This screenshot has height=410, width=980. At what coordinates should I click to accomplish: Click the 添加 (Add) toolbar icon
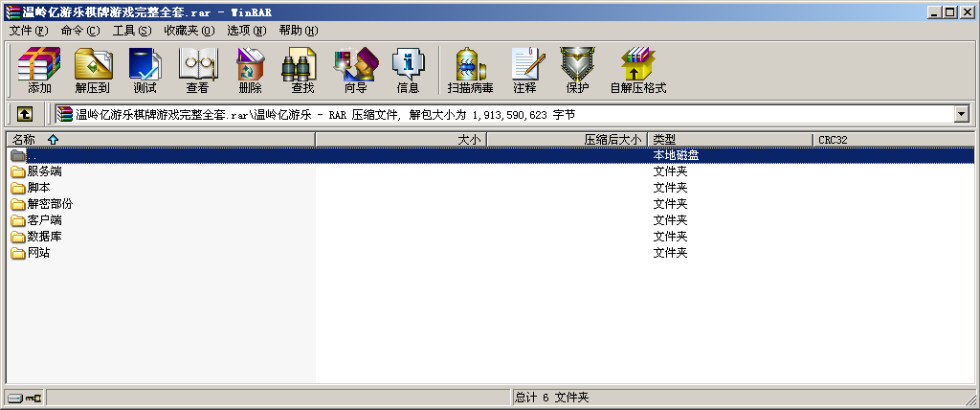[x=39, y=70]
